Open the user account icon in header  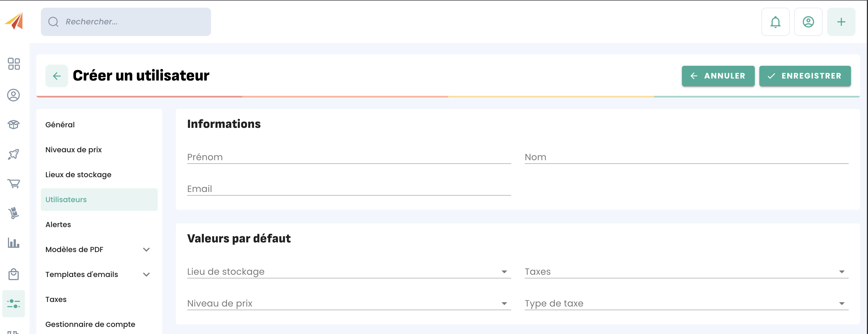click(x=808, y=22)
